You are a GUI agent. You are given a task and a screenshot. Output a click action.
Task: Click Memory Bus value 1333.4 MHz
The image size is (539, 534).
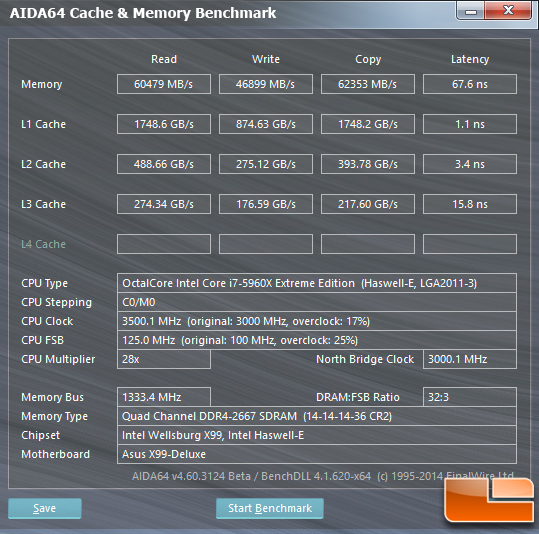pyautogui.click(x=164, y=397)
